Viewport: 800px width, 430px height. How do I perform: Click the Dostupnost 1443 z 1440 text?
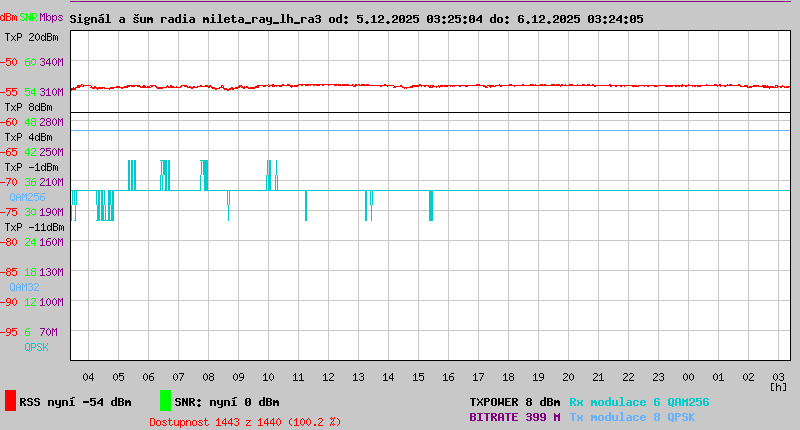pos(245,422)
